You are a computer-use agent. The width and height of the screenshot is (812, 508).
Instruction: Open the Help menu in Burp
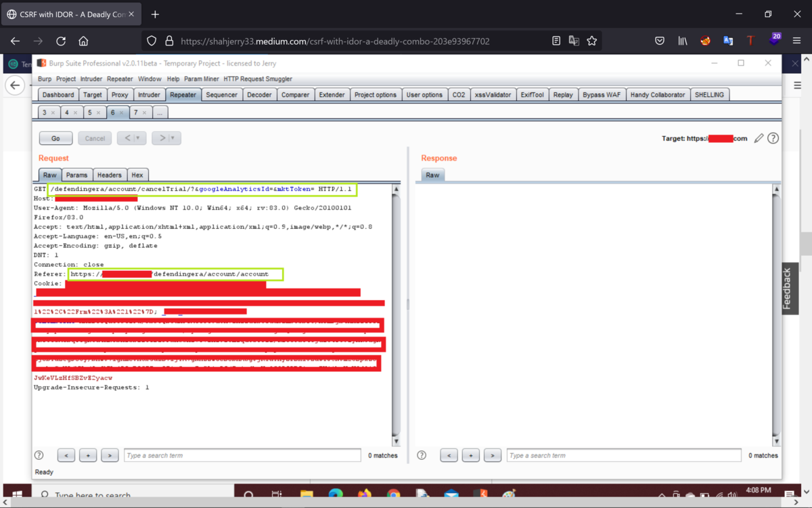[x=173, y=79]
